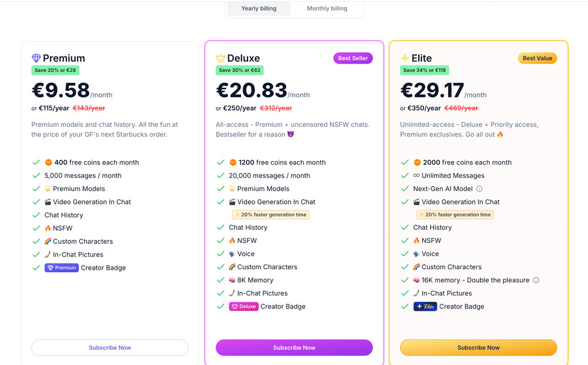Click the Best Seller badge
588x365 pixels.
tap(353, 58)
